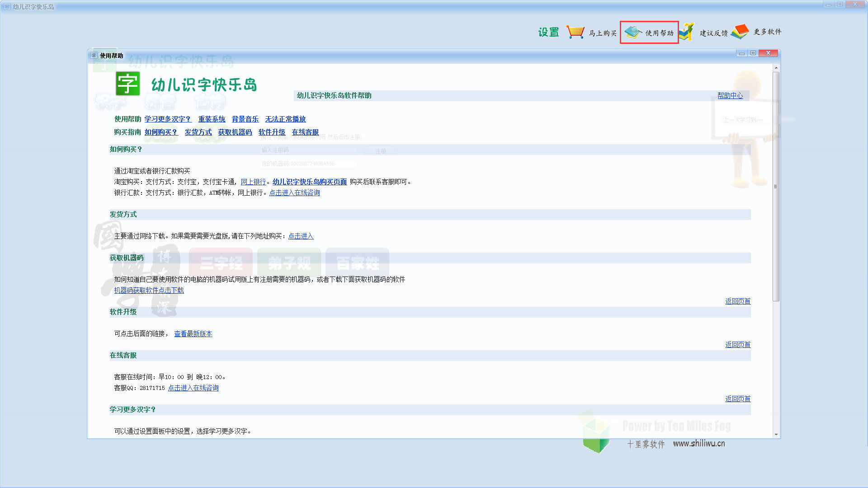Click 返回页首 below 获取机器码 section
Viewport: 868px width, 488px height.
[738, 301]
